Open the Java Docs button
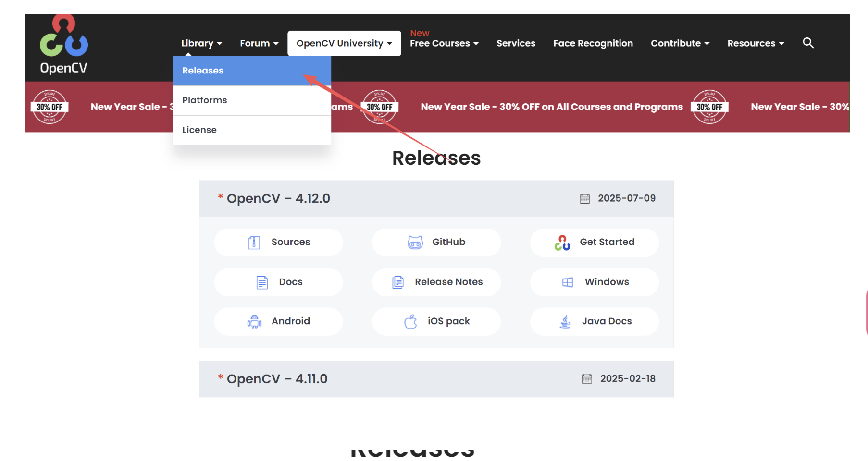868x461 pixels. click(595, 322)
